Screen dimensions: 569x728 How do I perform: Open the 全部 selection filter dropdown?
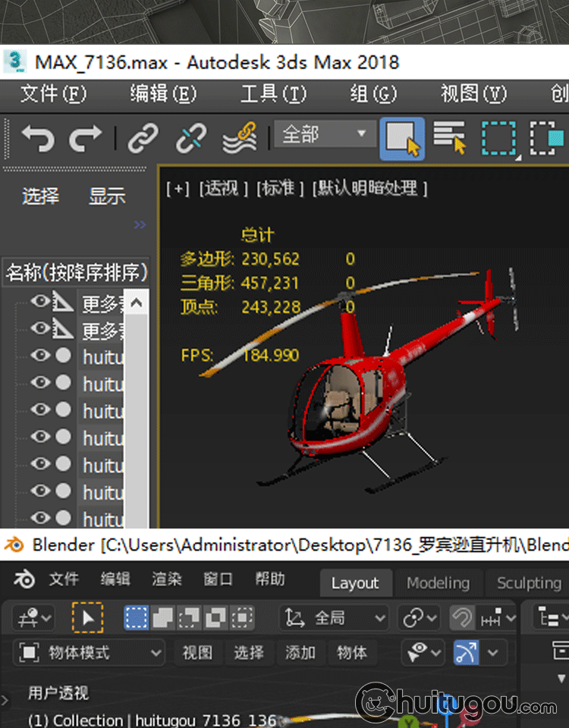coord(324,135)
